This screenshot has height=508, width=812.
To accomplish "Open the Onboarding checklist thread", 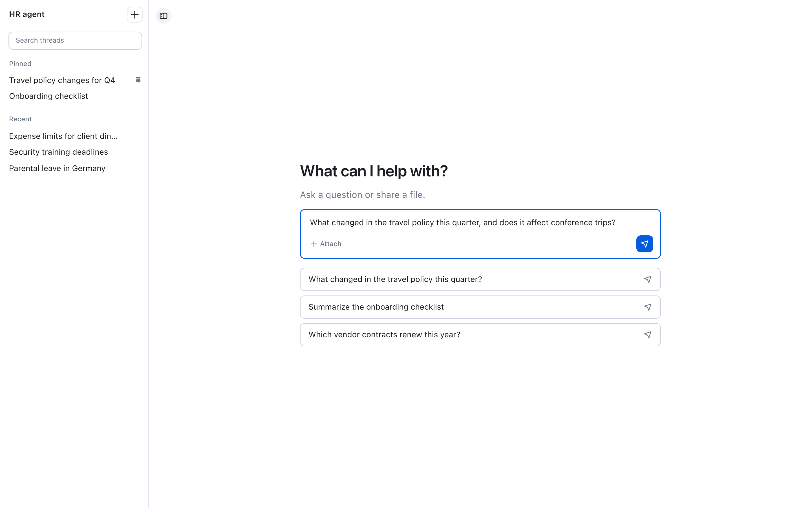I will [x=48, y=96].
